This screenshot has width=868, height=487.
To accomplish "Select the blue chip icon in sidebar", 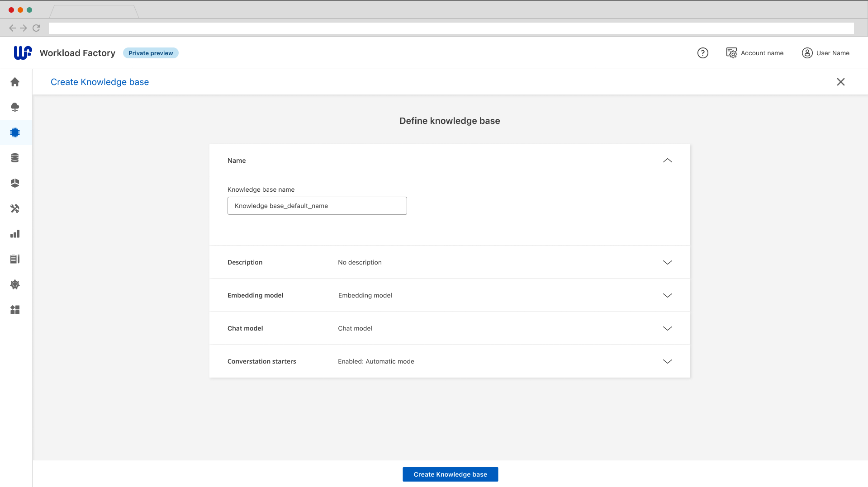I will (x=15, y=132).
